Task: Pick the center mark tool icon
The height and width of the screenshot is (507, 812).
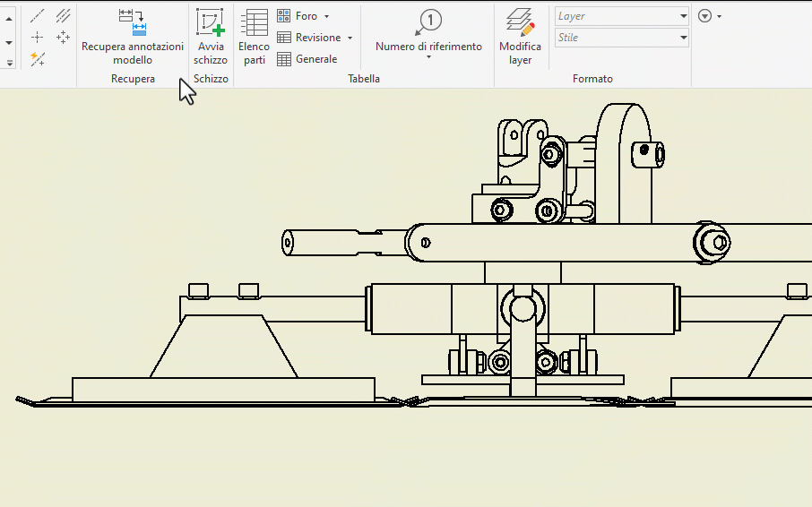Action: point(38,38)
